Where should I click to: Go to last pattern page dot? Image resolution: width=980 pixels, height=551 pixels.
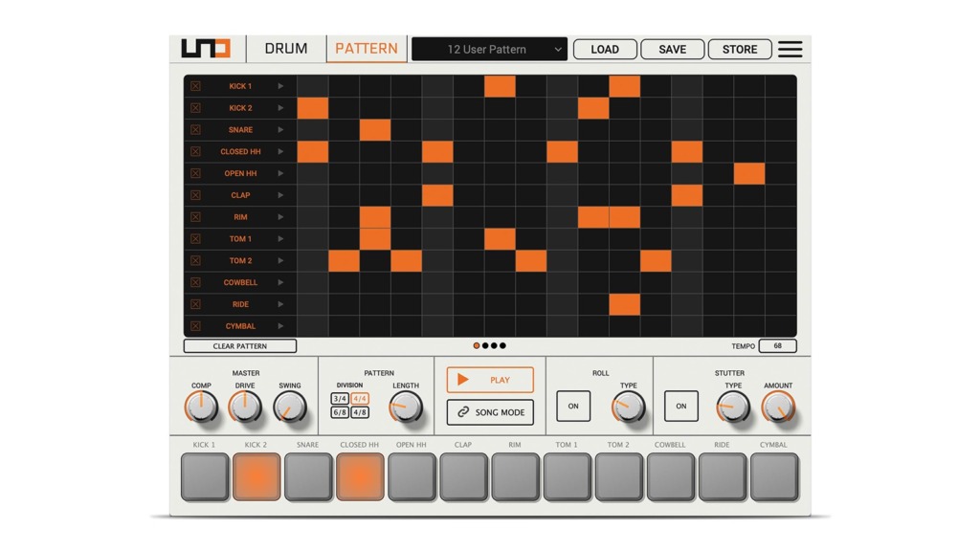tap(503, 345)
